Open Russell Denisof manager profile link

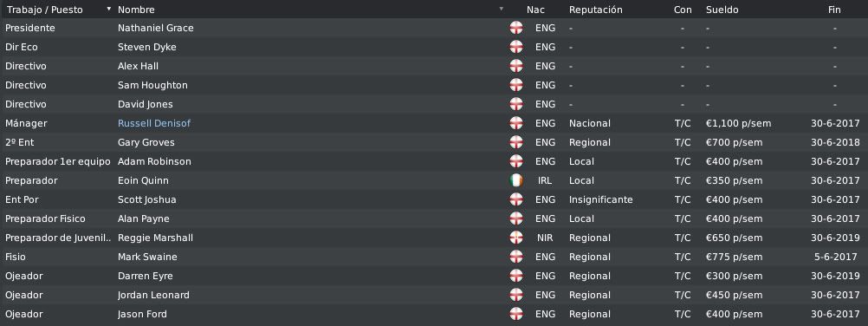click(154, 123)
